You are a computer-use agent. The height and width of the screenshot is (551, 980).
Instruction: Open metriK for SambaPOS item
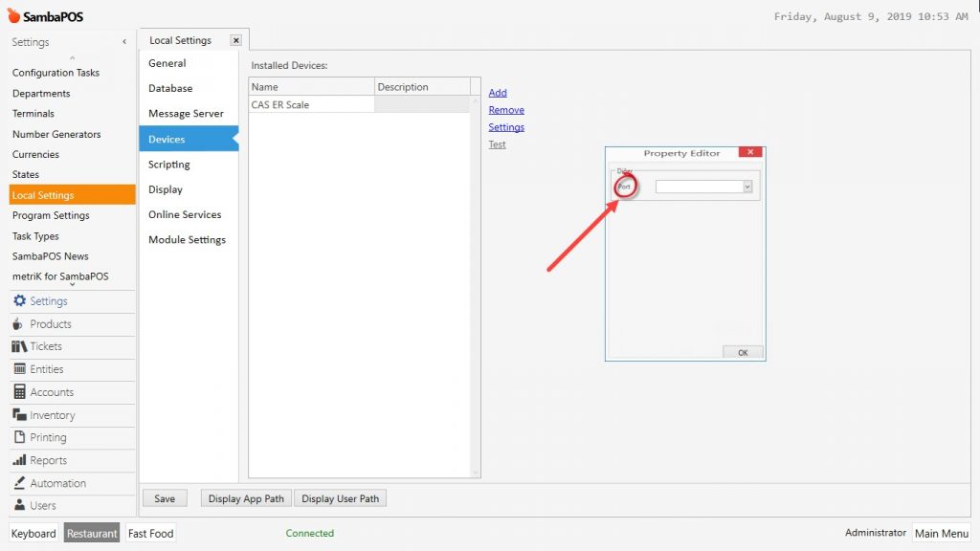coord(60,276)
